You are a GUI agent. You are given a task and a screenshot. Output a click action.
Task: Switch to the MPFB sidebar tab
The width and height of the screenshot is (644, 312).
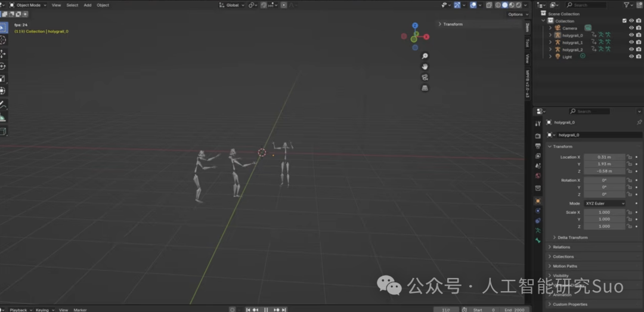[x=528, y=84]
